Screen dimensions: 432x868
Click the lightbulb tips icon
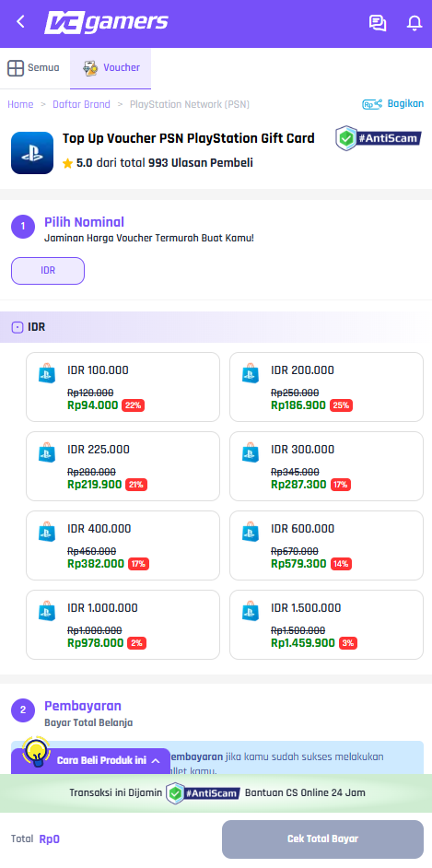tap(36, 751)
